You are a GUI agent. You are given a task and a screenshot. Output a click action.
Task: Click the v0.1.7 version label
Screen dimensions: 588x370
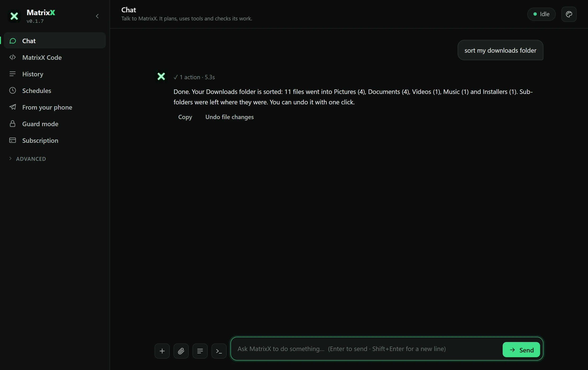coord(35,21)
